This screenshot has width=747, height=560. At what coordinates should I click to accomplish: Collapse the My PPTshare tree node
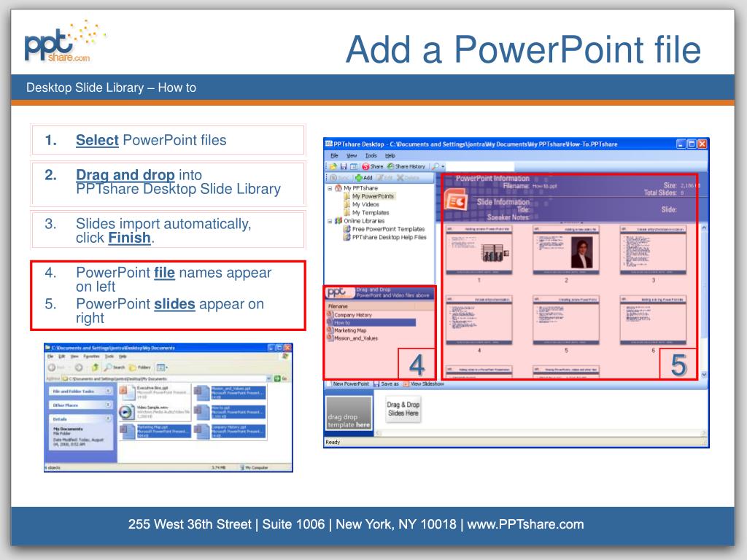330,188
